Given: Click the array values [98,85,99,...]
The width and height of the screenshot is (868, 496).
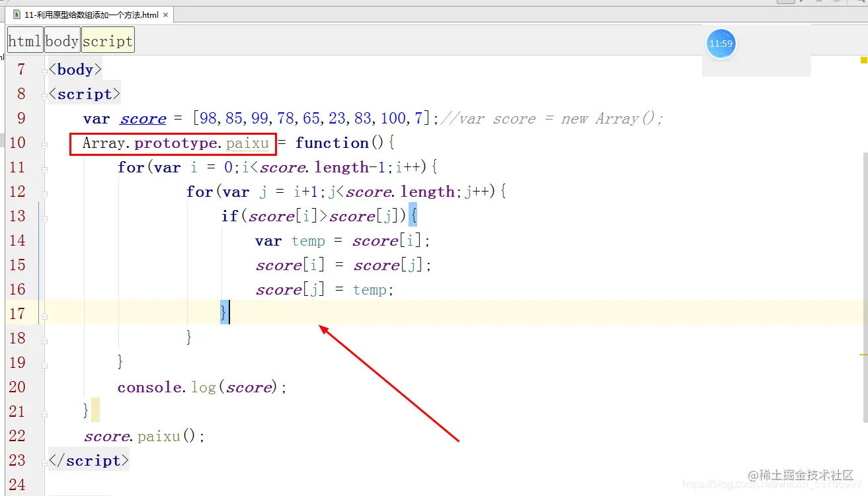Looking at the screenshot, I should (311, 119).
